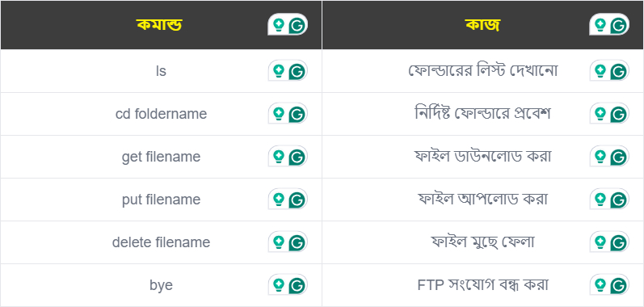Click the Grammarly icon beside the bye command

coord(298,286)
